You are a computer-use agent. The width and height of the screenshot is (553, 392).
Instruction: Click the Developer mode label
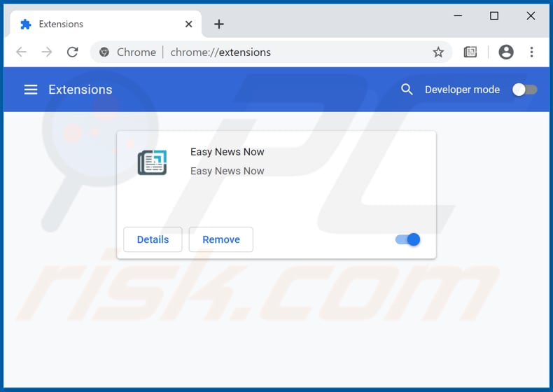coord(462,90)
